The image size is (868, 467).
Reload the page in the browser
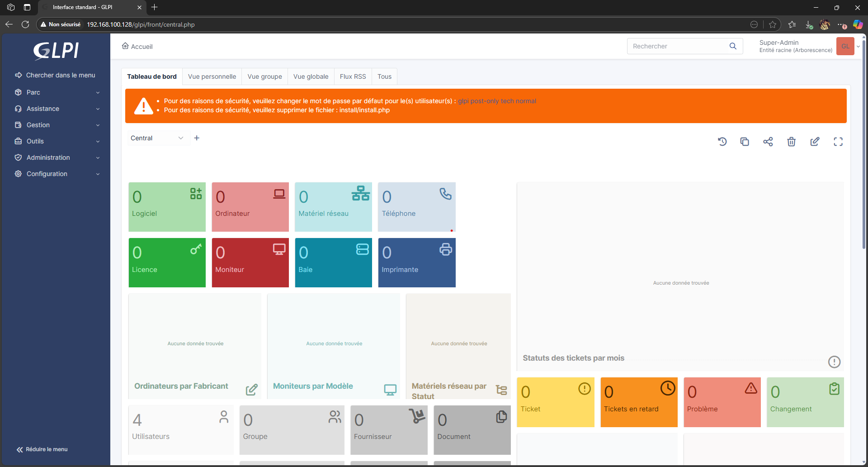pos(25,24)
